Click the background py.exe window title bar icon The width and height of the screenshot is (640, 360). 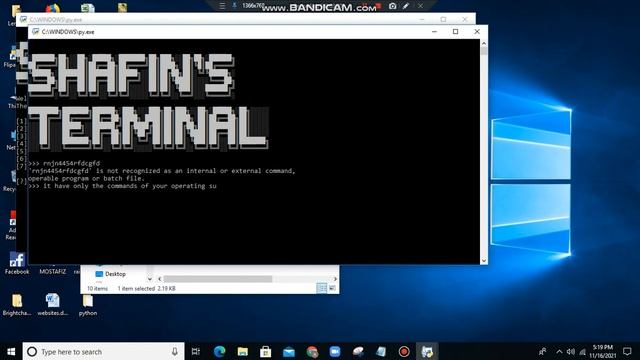tap(23, 19)
